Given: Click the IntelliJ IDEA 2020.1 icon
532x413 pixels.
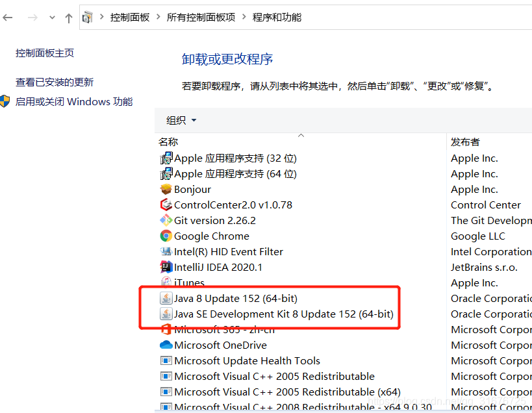Looking at the screenshot, I should [166, 267].
